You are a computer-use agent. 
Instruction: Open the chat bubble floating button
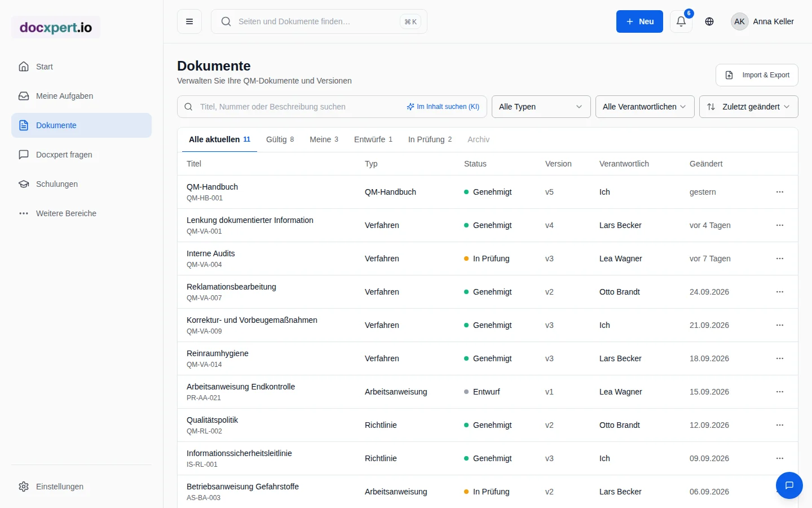(789, 485)
